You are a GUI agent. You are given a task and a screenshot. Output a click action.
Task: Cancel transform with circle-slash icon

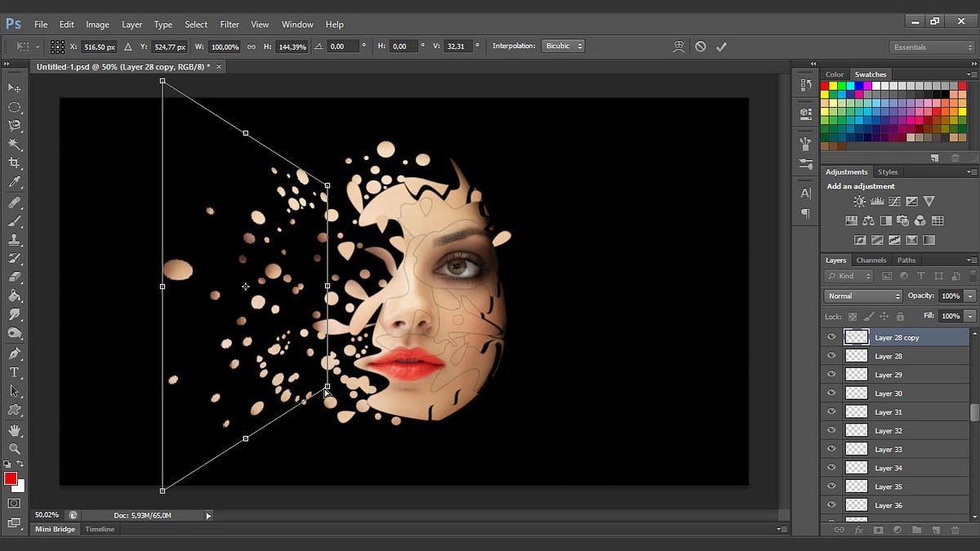tap(700, 47)
